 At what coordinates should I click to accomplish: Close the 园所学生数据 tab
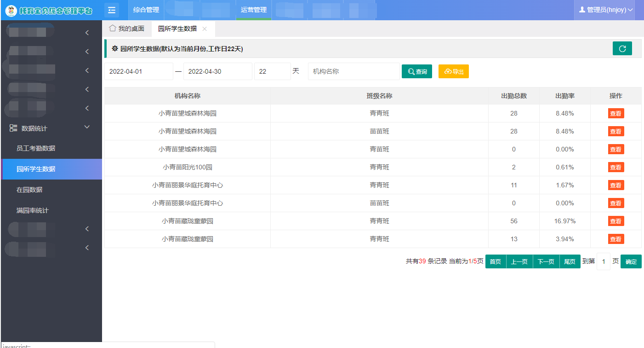click(x=205, y=29)
